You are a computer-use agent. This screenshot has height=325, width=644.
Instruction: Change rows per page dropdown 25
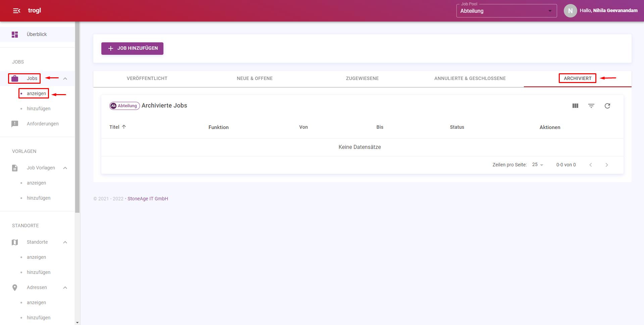(x=538, y=165)
